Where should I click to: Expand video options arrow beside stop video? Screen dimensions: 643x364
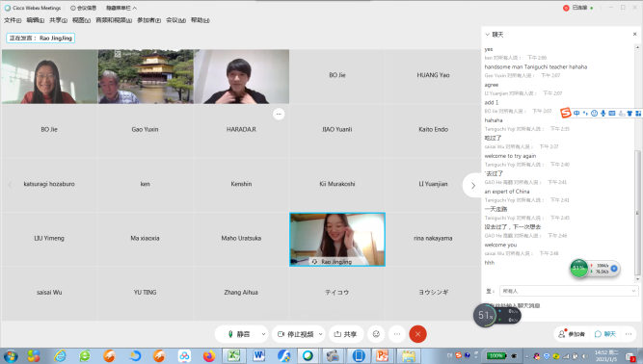click(321, 334)
